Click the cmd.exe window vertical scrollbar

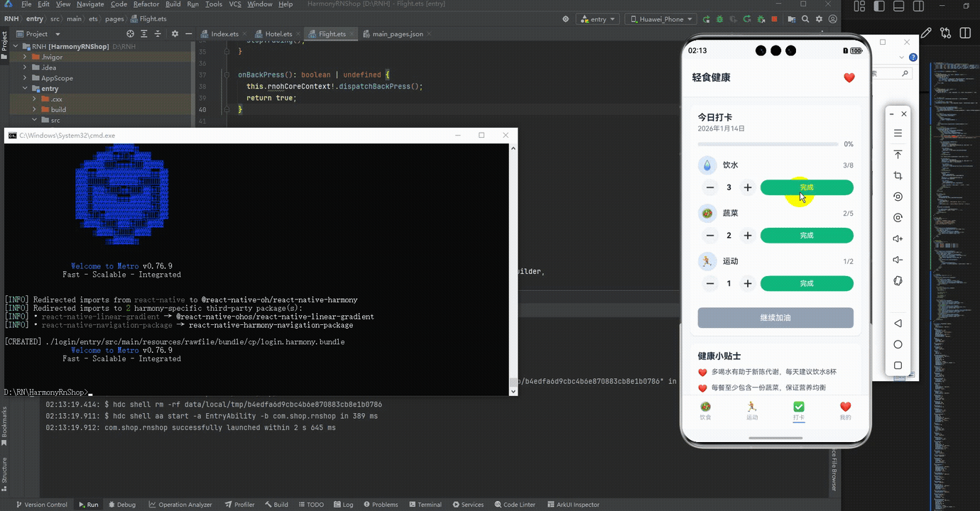513,270
